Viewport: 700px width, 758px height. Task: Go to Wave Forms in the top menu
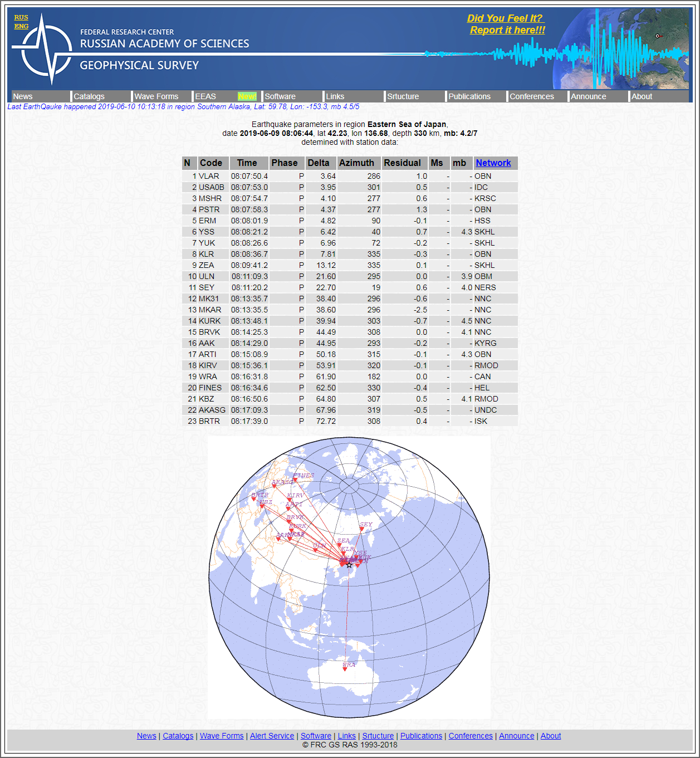pos(156,96)
